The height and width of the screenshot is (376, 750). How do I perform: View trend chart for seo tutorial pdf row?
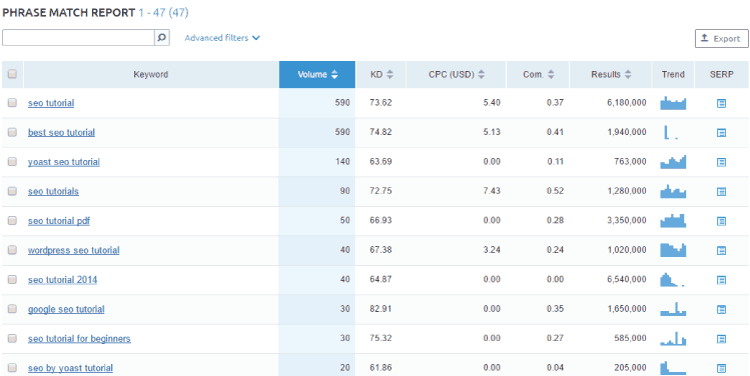click(673, 221)
